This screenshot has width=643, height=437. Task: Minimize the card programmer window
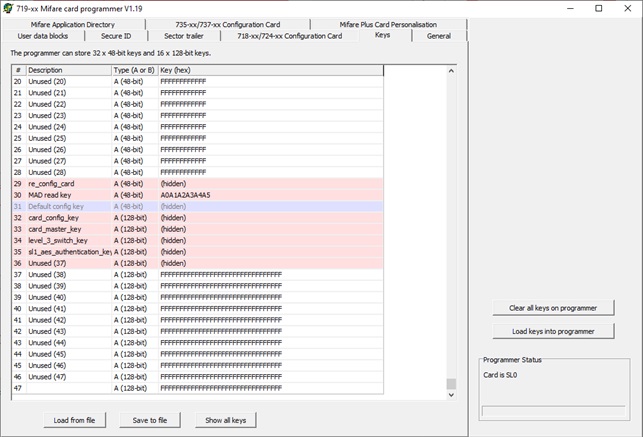[570, 8]
